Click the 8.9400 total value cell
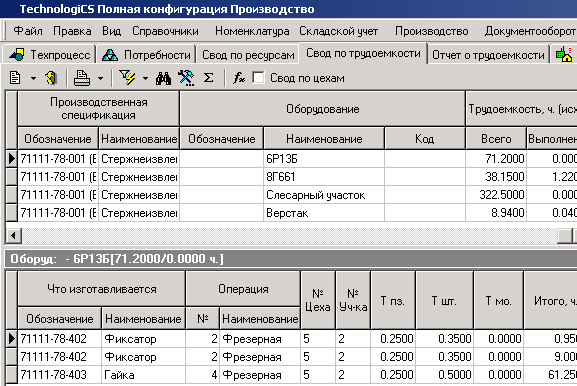Viewport: 577px width, 386px height. [x=496, y=213]
